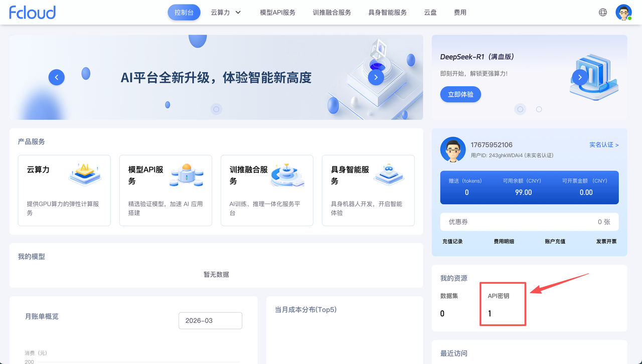Select the main banner carousel indicator dot
The height and width of the screenshot is (364, 642).
point(216,109)
